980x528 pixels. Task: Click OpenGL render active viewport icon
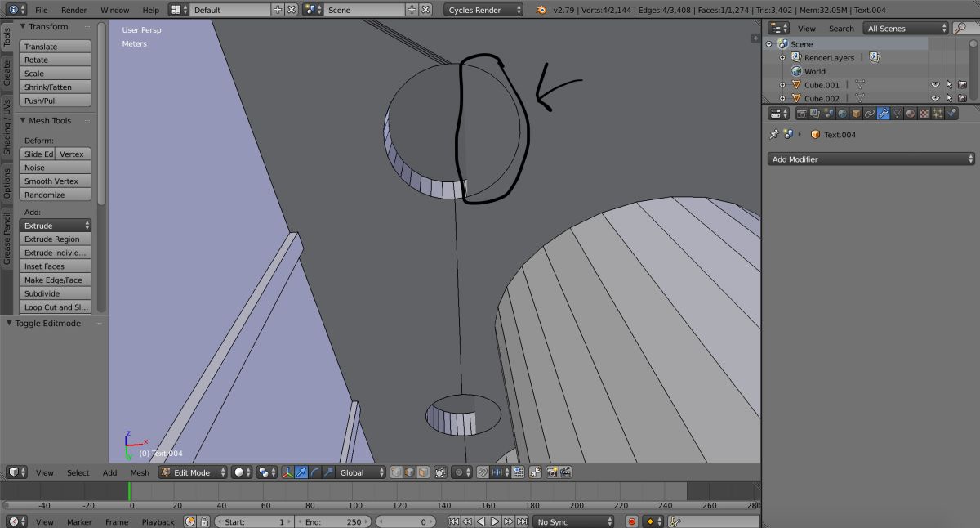[551, 472]
